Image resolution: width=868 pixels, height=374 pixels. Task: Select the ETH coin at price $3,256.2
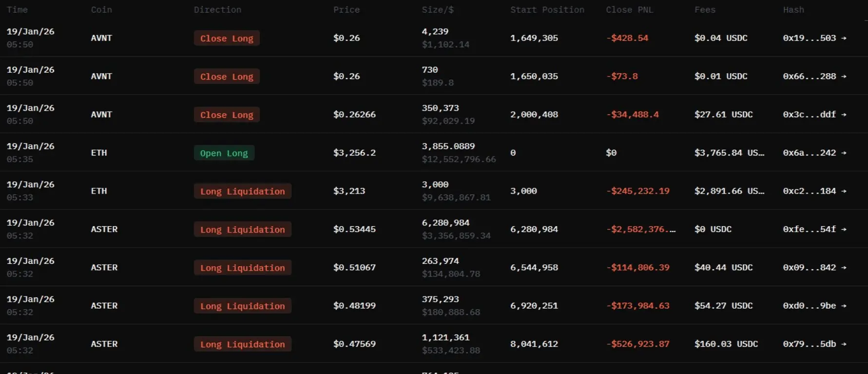(x=99, y=153)
